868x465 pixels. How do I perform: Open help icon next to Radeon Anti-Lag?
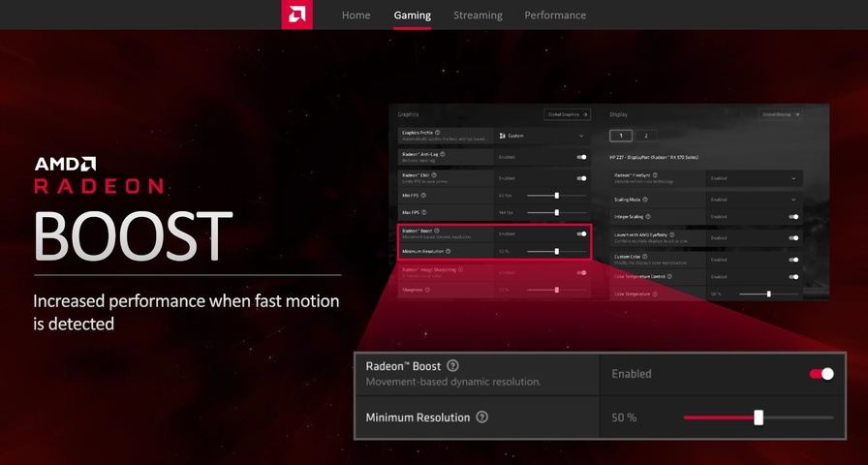pyautogui.click(x=442, y=154)
